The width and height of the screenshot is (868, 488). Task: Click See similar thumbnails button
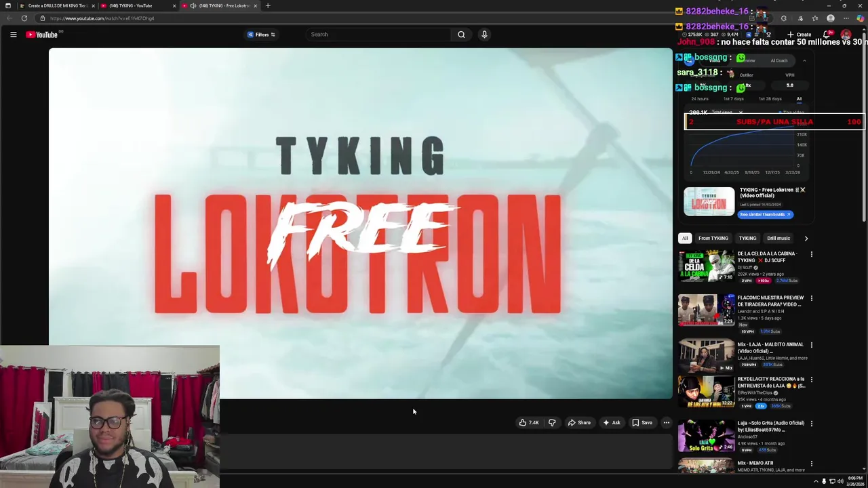point(765,215)
